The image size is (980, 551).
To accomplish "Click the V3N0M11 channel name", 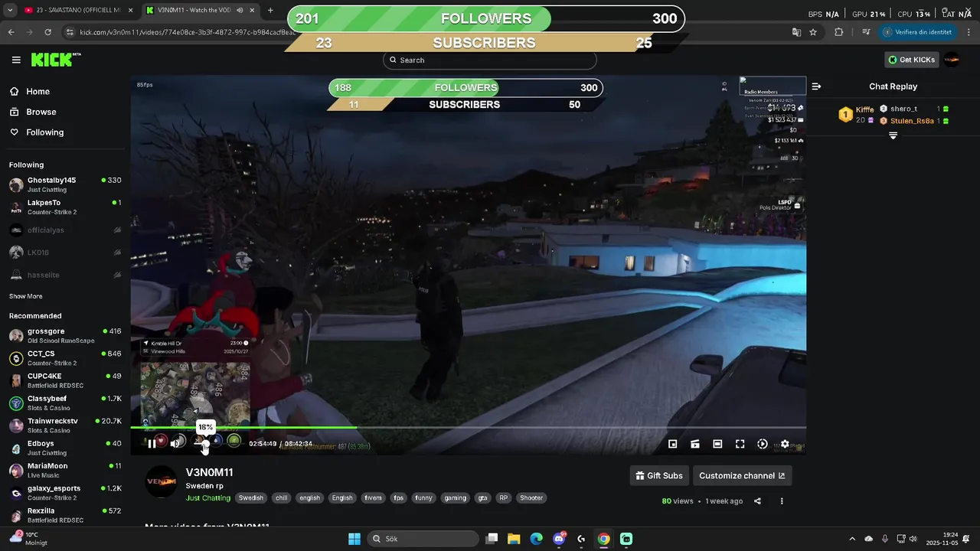I will (209, 472).
